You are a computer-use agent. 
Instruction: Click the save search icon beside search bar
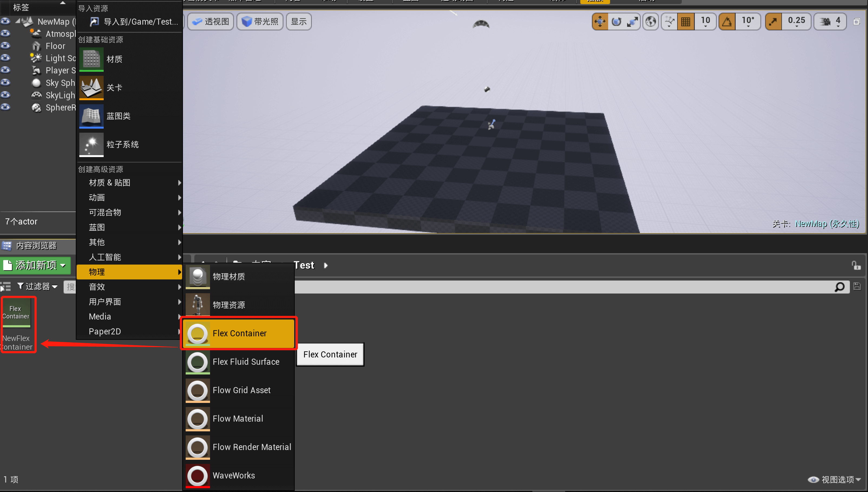point(857,286)
